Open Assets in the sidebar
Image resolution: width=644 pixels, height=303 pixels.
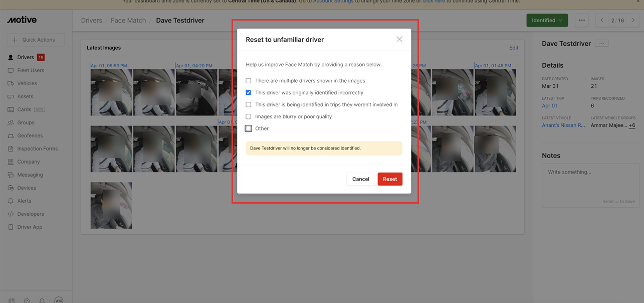(25, 96)
